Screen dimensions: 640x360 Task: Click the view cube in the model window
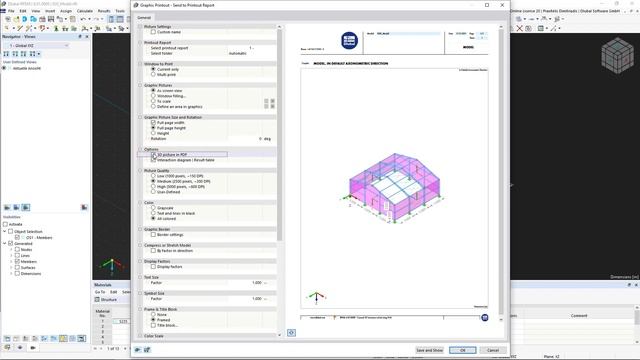pyautogui.click(x=618, y=56)
